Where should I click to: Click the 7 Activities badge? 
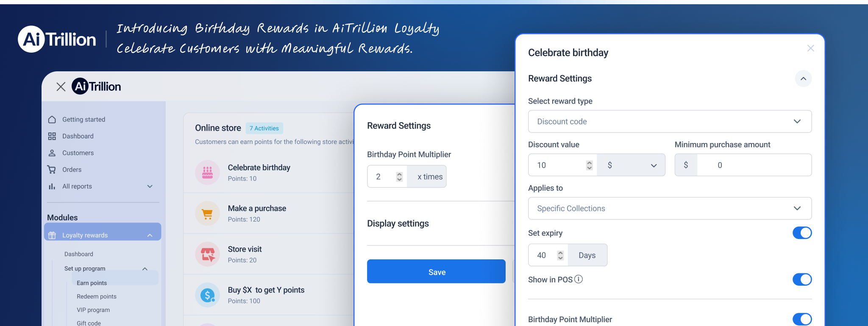(264, 128)
